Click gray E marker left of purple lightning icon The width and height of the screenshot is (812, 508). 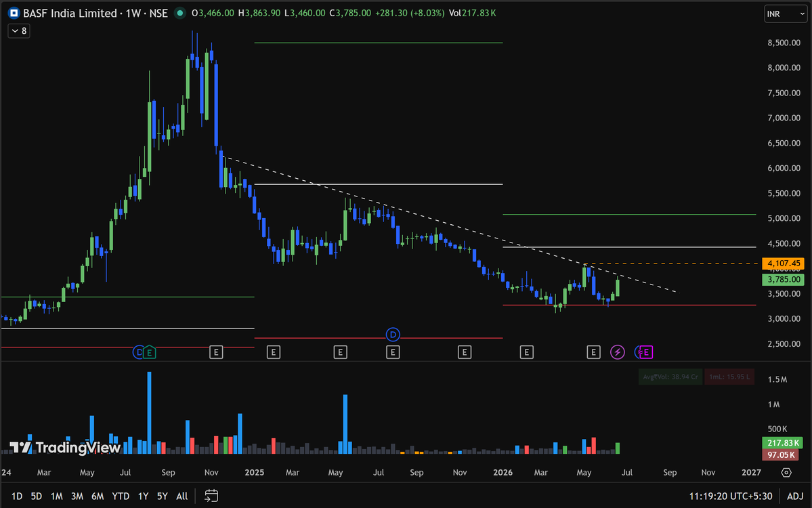(x=593, y=352)
